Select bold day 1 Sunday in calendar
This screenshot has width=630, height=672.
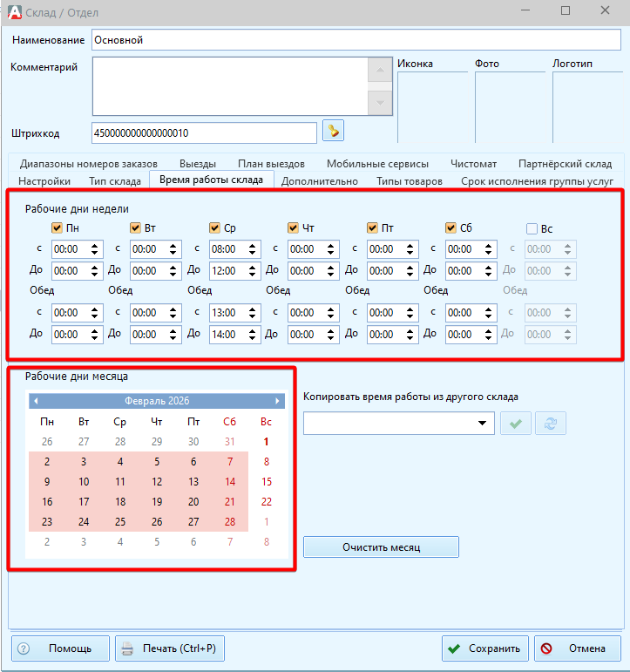[267, 441]
